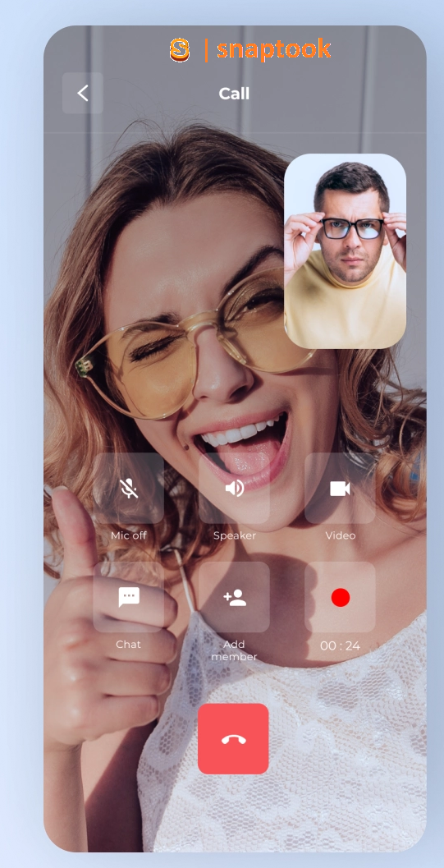Click the "Chat" label
The image size is (444, 868).
[129, 645]
